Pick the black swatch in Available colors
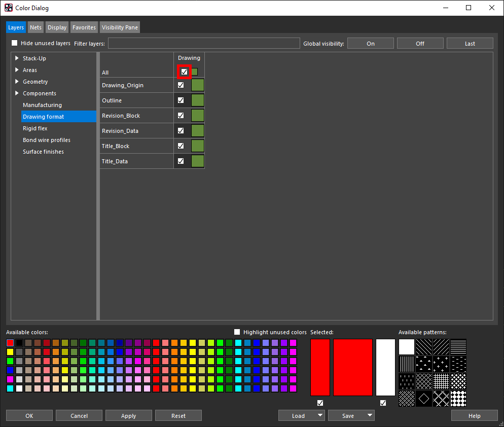 [x=19, y=343]
